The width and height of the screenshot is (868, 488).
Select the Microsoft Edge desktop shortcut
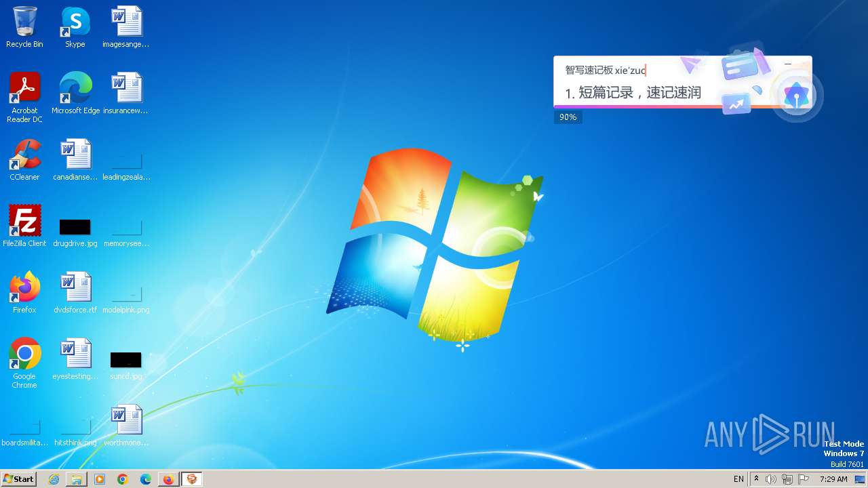pos(75,94)
